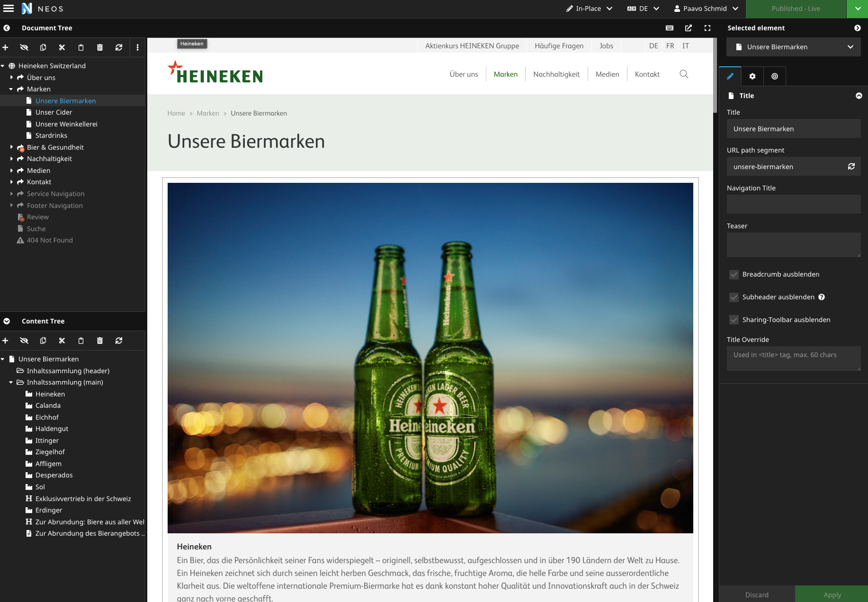
Task: Open Über uns site navigation item
Action: (464, 74)
